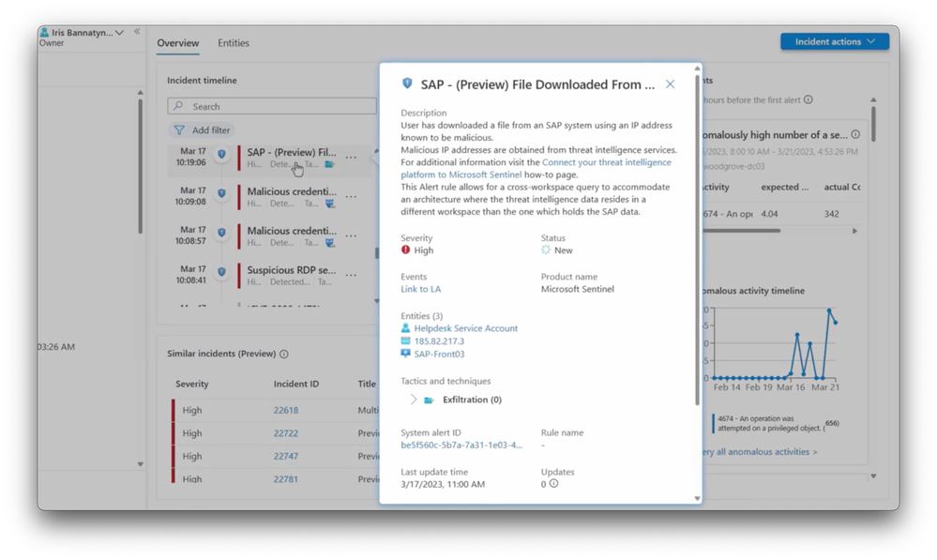Open the Iris Bannatyne owner dropdown
Image resolution: width=937 pixels, height=560 pixels.
[x=119, y=33]
